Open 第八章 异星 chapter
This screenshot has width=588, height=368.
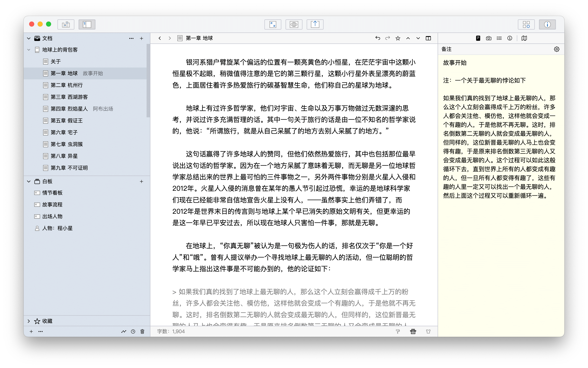point(85,156)
